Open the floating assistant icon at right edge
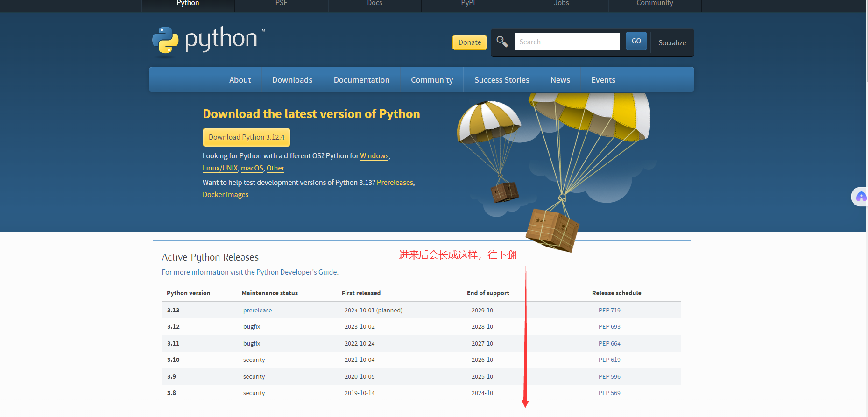This screenshot has height=417, width=868. pos(860,197)
